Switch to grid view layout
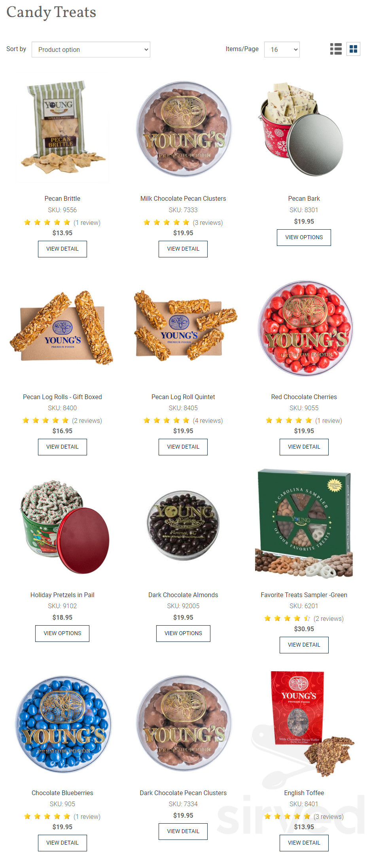 [x=353, y=49]
